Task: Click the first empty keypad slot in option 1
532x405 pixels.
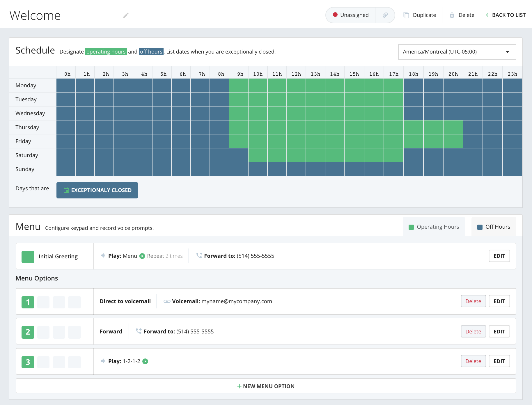Action: [43, 302]
